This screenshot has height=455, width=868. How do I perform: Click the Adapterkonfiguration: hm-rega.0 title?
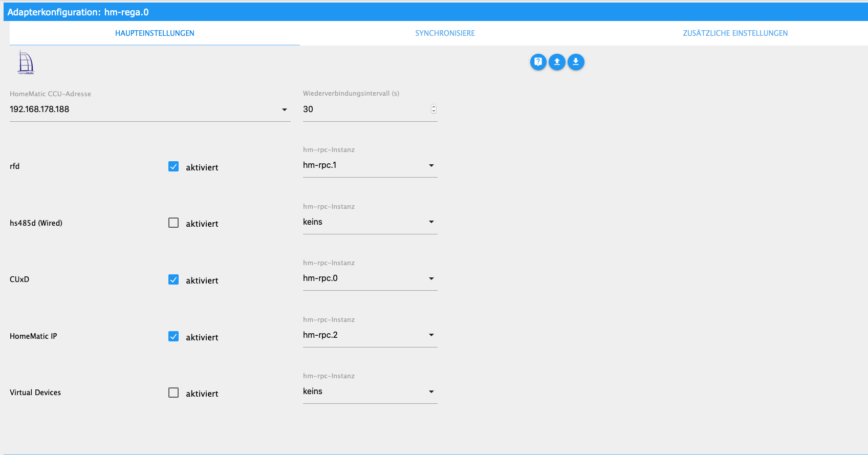(78, 12)
